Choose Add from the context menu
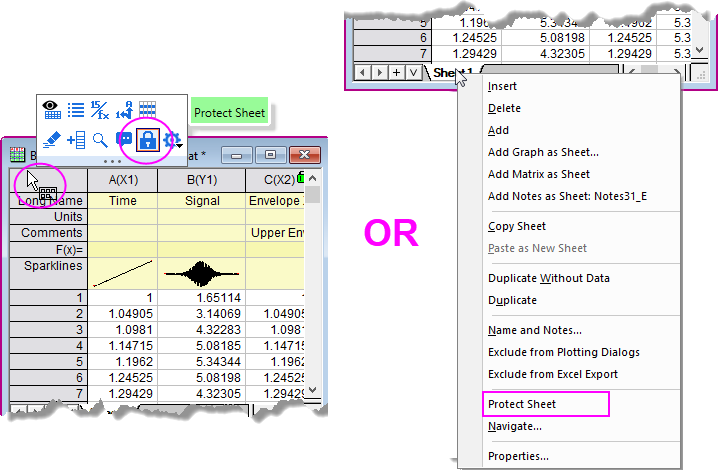The width and height of the screenshot is (718, 470). tap(498, 130)
